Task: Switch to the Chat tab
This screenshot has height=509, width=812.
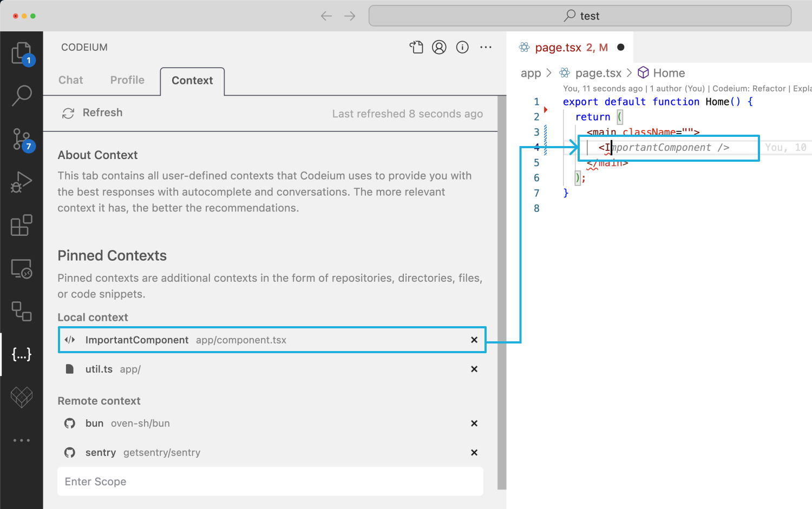Action: coord(71,80)
